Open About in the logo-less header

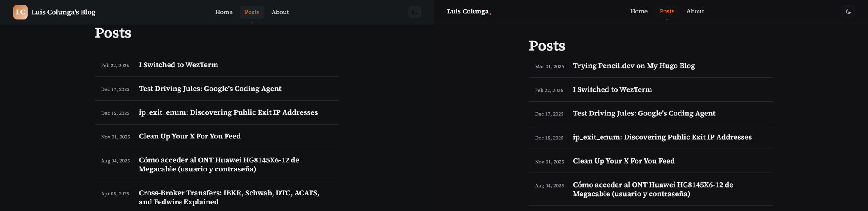(695, 11)
